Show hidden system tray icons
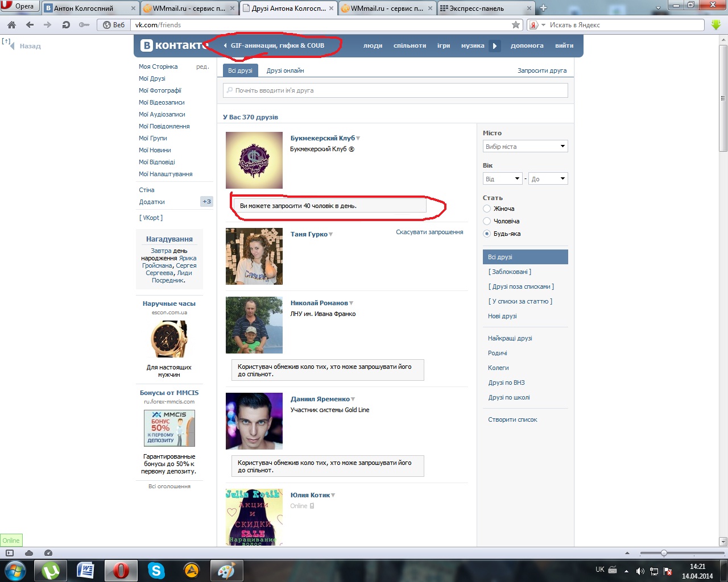This screenshot has height=582, width=728. coord(626,571)
